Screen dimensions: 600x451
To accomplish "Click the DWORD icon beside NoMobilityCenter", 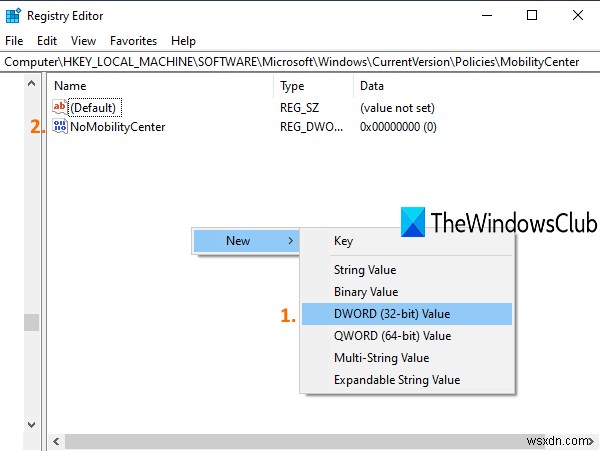I will 60,126.
